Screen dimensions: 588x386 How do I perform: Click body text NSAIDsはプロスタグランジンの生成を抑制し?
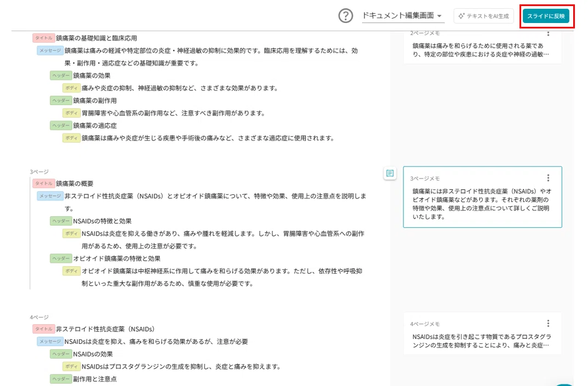pyautogui.click(x=181, y=366)
